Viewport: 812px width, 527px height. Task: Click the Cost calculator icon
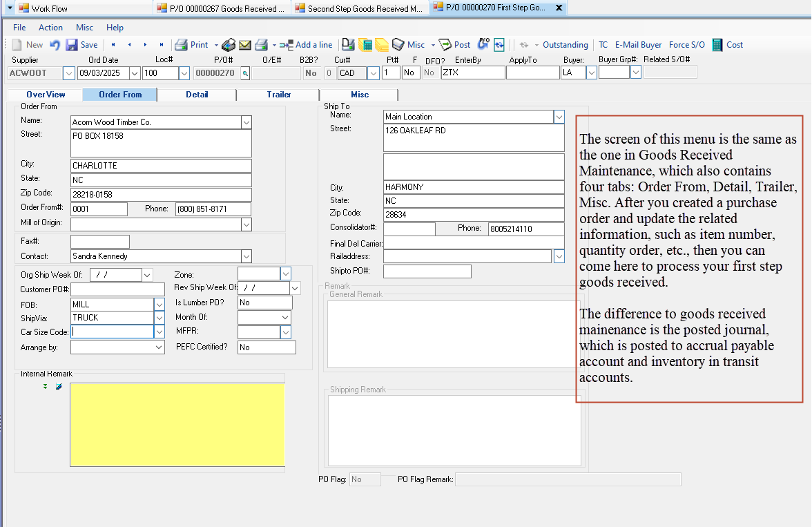coord(717,45)
